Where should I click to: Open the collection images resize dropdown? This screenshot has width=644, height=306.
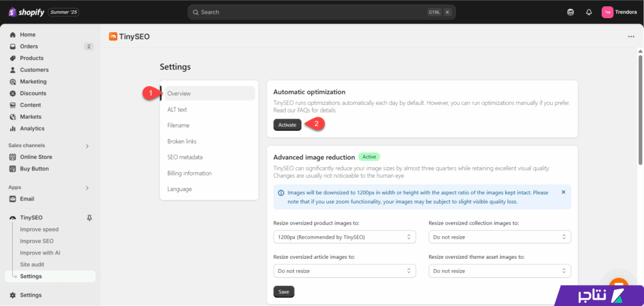[500, 237]
